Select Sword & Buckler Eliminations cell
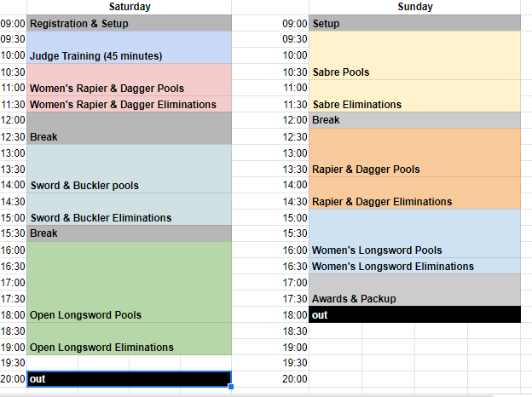The image size is (532, 397). (x=130, y=210)
